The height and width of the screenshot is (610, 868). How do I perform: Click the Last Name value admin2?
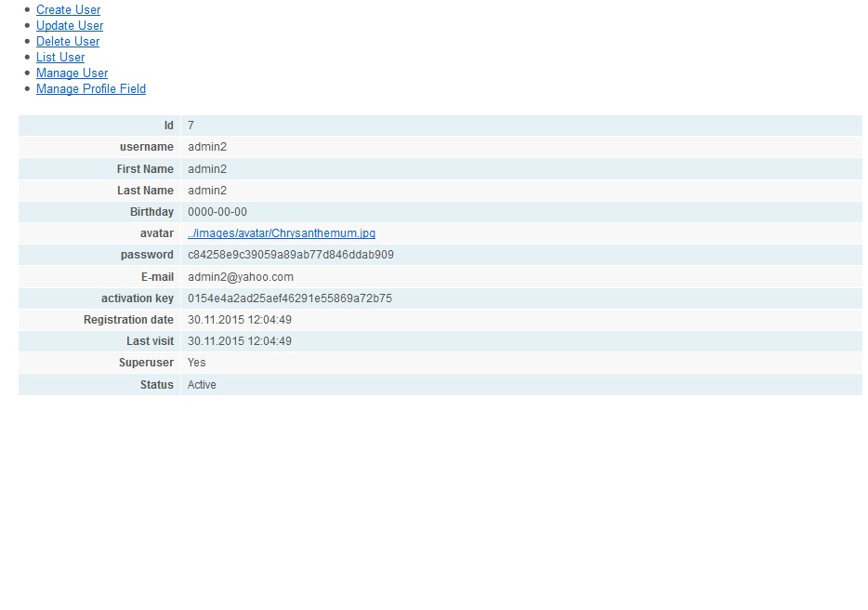point(207,191)
